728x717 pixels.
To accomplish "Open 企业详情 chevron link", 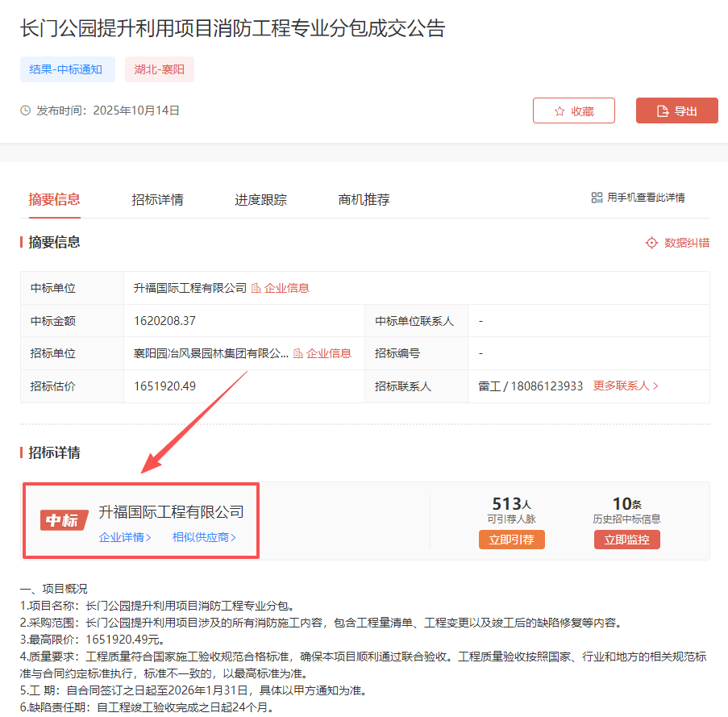I will coord(125,537).
